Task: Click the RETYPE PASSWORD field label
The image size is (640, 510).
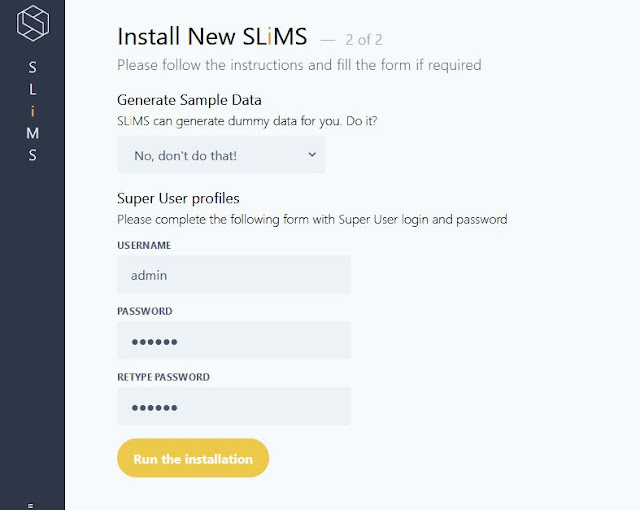Action: (163, 377)
